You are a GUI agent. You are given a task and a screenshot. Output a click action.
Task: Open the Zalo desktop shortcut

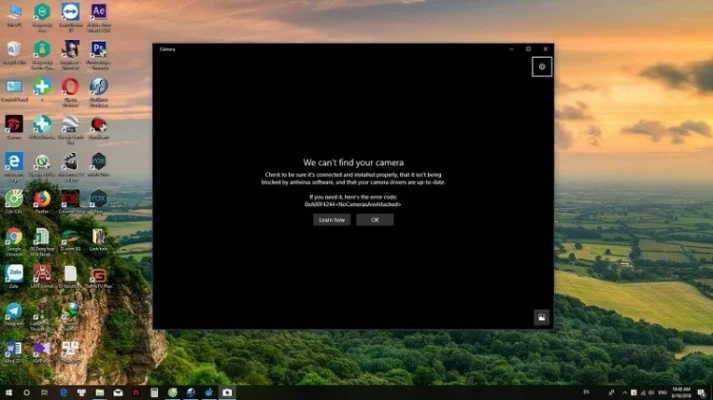[14, 273]
